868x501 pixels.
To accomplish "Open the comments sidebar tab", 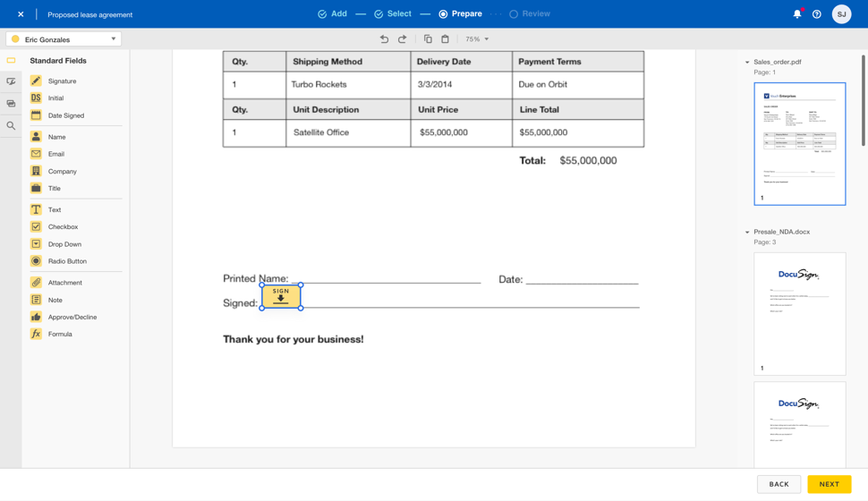I will 11,104.
